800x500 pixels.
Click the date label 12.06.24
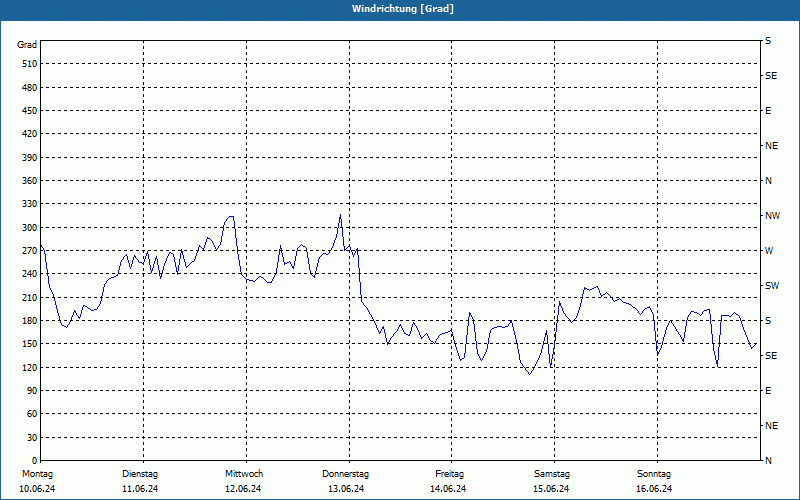pos(243,489)
